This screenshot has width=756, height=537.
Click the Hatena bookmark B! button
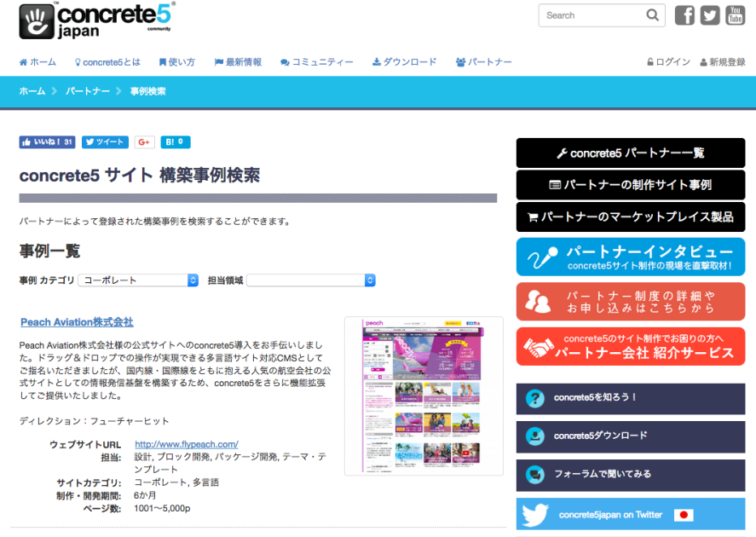[175, 142]
